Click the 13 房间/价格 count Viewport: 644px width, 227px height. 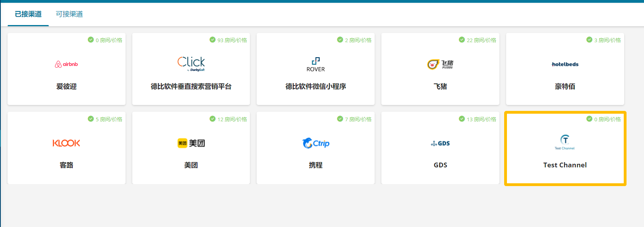point(482,119)
